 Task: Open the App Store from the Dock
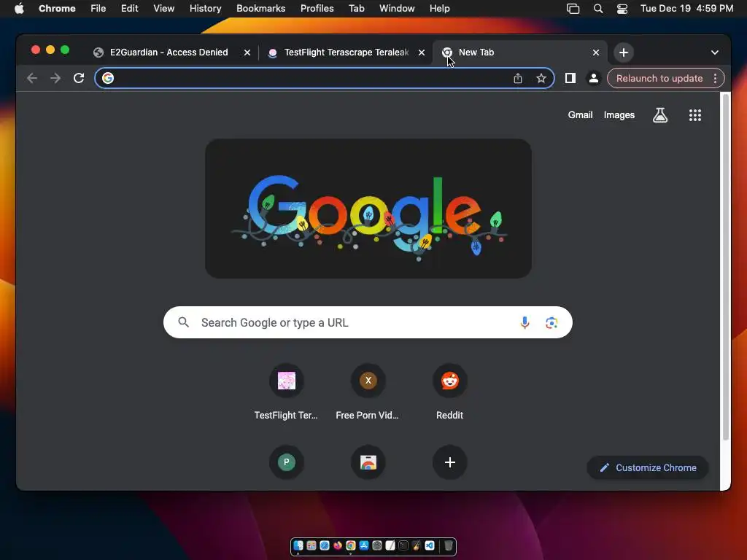pyautogui.click(x=364, y=545)
